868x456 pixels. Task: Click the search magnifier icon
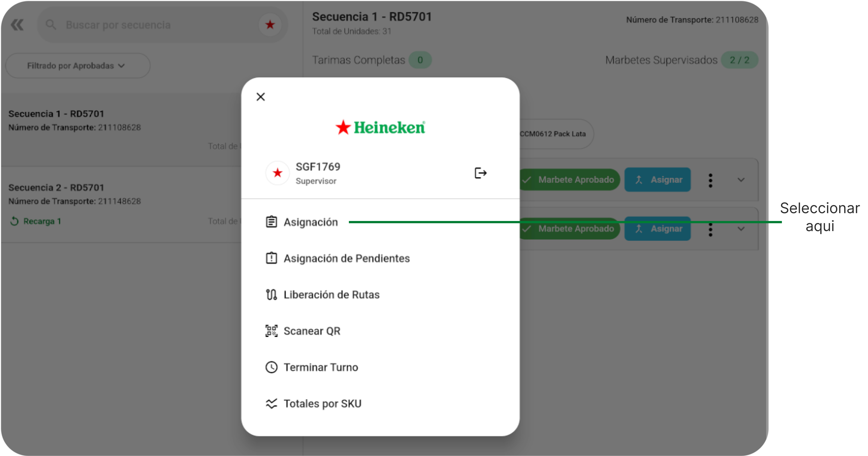click(x=50, y=25)
